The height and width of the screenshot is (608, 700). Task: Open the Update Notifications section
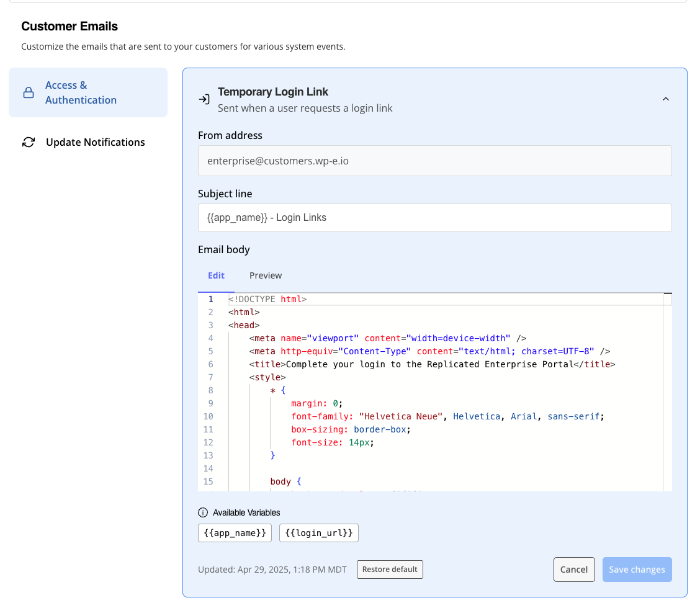point(95,142)
